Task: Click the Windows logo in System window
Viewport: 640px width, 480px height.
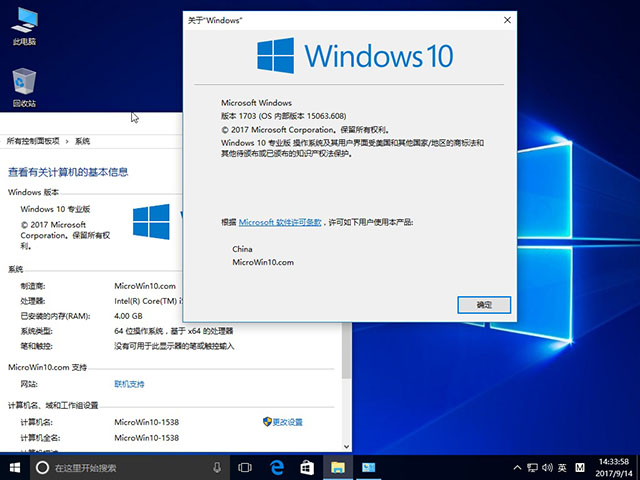Action: [x=151, y=222]
